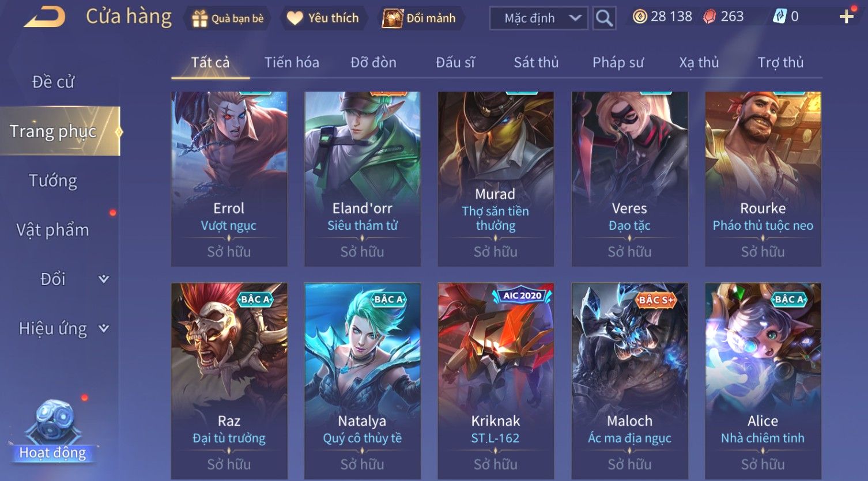Click the plus icon to add currency
This screenshot has width=868, height=481.
(846, 17)
